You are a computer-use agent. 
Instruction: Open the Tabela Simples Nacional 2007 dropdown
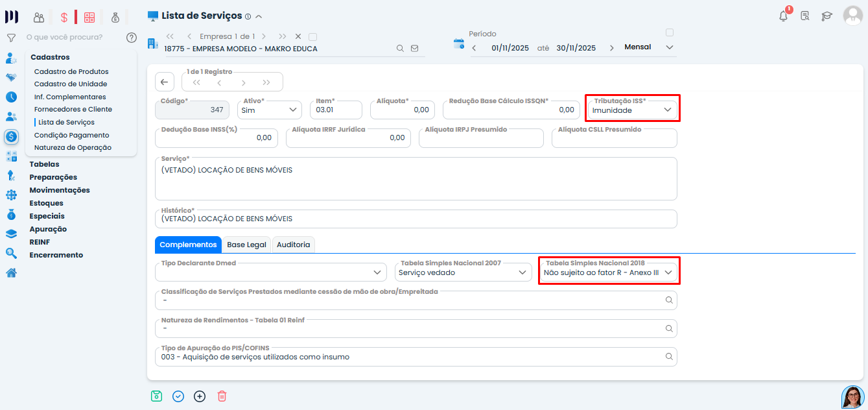(x=463, y=272)
